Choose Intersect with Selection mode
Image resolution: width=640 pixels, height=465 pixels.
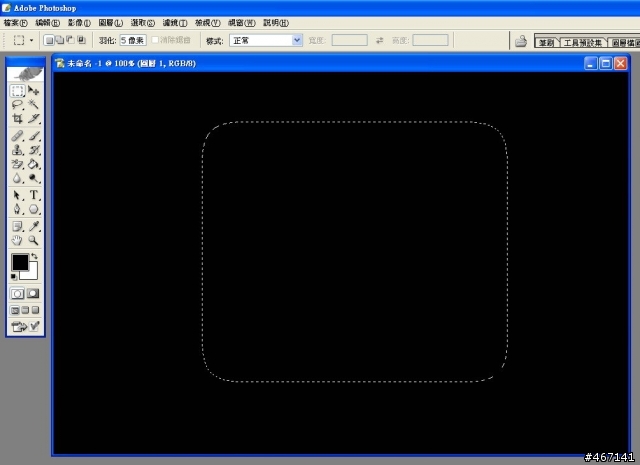point(82,40)
